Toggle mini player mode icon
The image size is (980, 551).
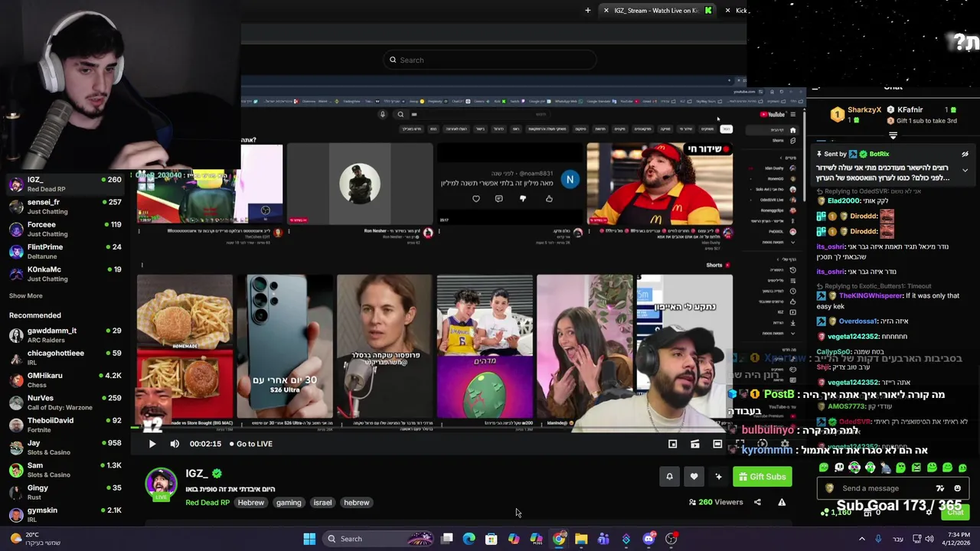pyautogui.click(x=672, y=444)
